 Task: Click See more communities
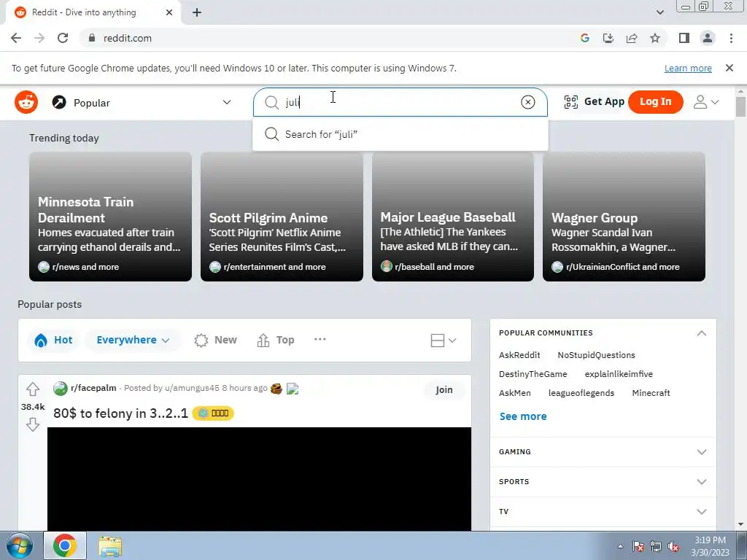coord(522,416)
